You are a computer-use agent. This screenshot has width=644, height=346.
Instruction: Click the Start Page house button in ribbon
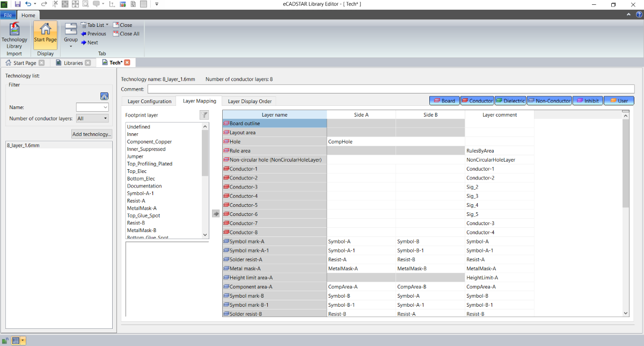(45, 35)
